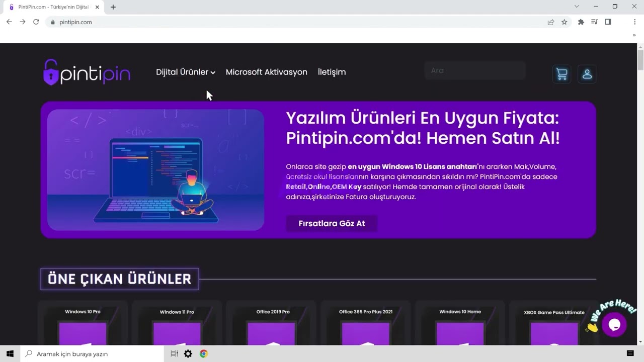Share this page icon in address bar
The width and height of the screenshot is (644, 362).
551,22
